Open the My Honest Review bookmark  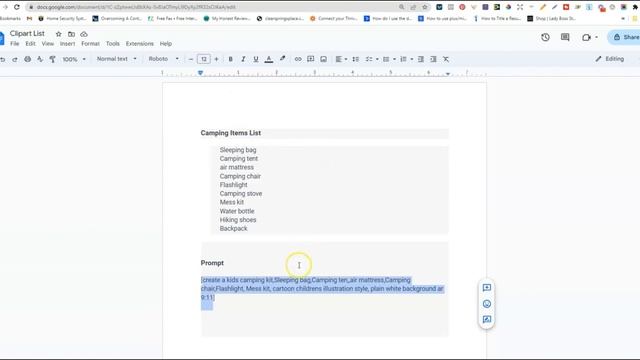click(x=227, y=18)
